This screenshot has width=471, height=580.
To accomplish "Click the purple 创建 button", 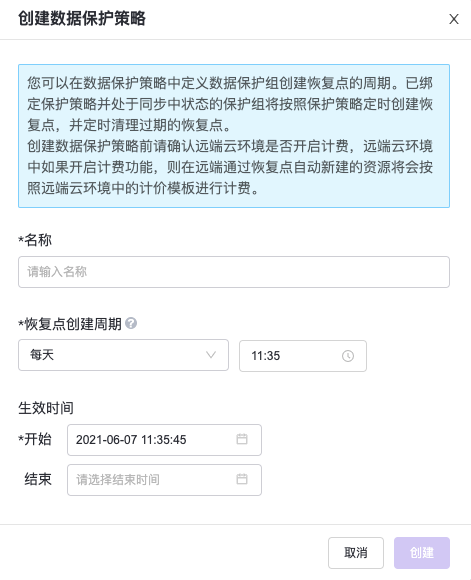I will pos(422,553).
